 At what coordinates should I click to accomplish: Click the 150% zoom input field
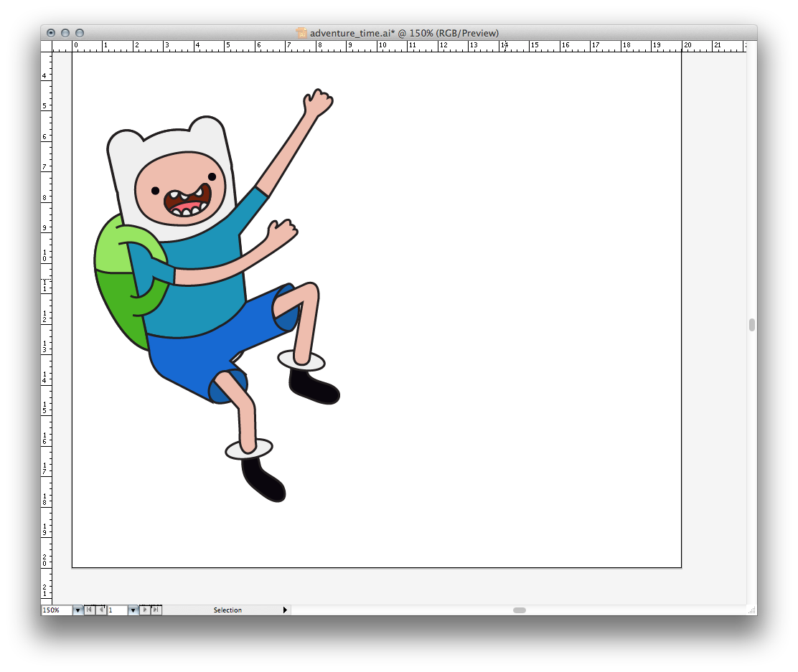pos(56,610)
